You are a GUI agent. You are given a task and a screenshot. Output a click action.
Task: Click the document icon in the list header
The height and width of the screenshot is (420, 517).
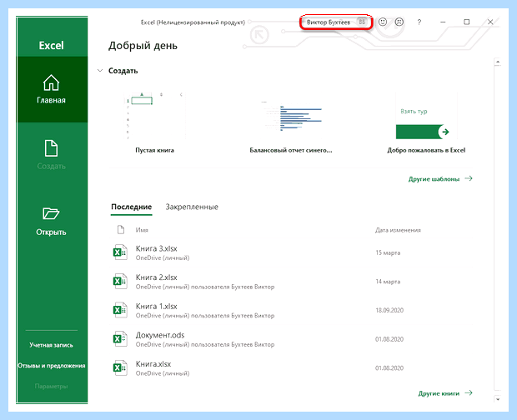(121, 230)
